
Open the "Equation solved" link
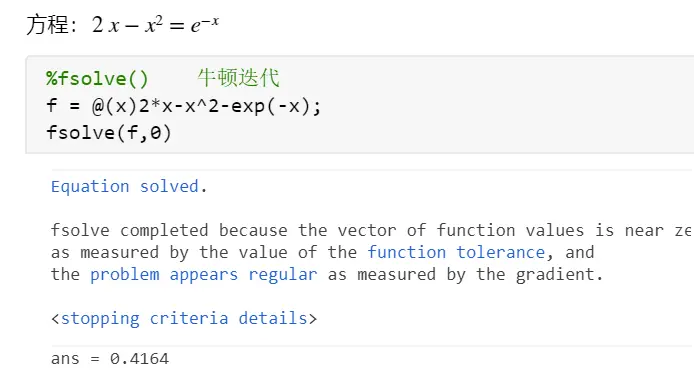click(125, 186)
